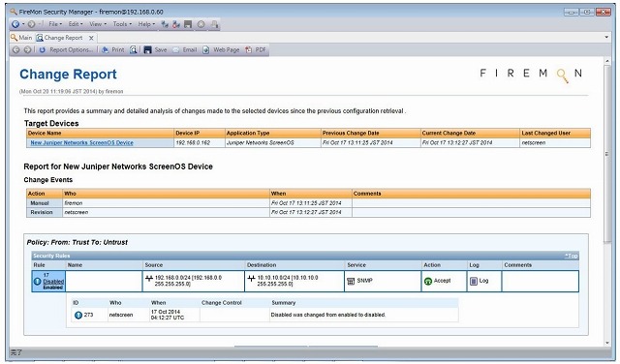Open the tab list dropdown at right
Viewport: 620px width, 364px height.
[x=606, y=37]
